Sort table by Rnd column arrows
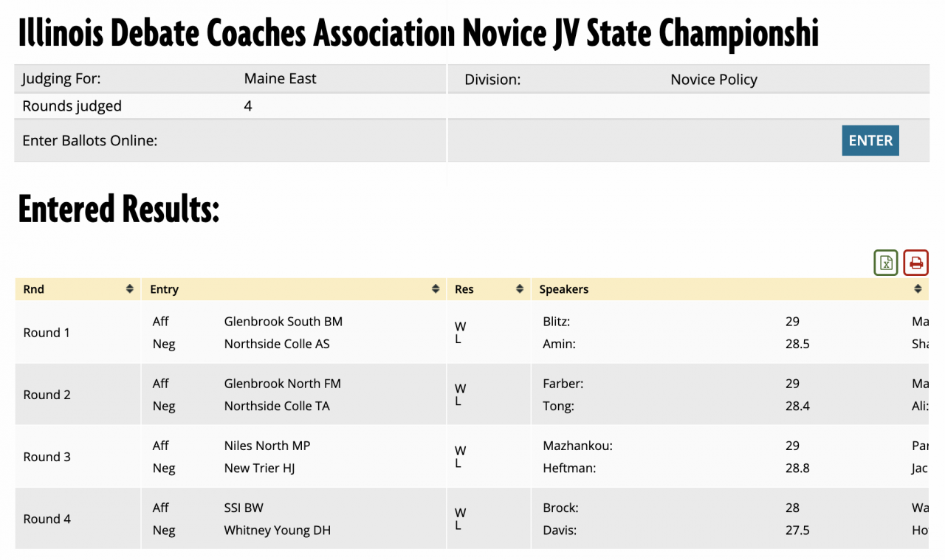The height and width of the screenshot is (560, 945). click(x=130, y=289)
